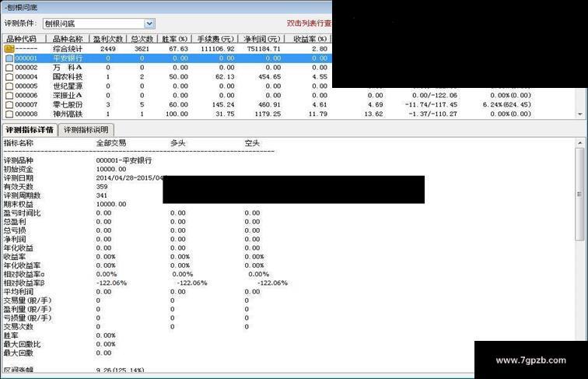Click the 指标名称 column heading
Screen dimensions: 588x379
pos(19,143)
